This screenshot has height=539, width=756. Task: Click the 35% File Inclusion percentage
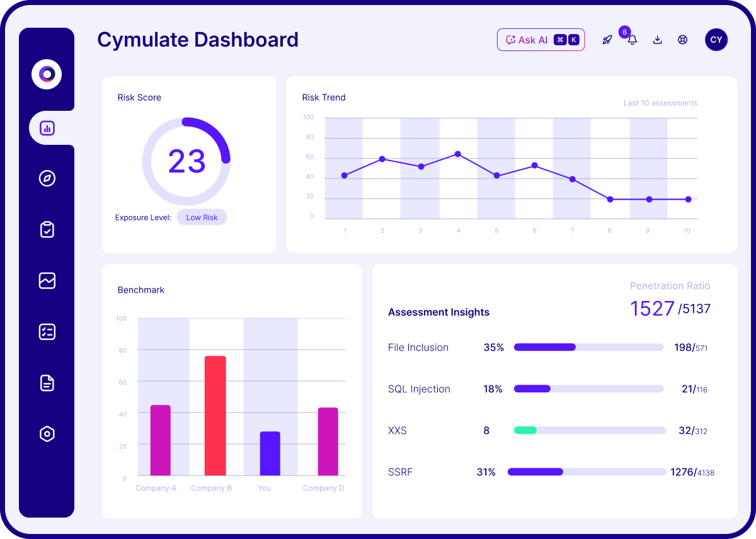pos(494,348)
